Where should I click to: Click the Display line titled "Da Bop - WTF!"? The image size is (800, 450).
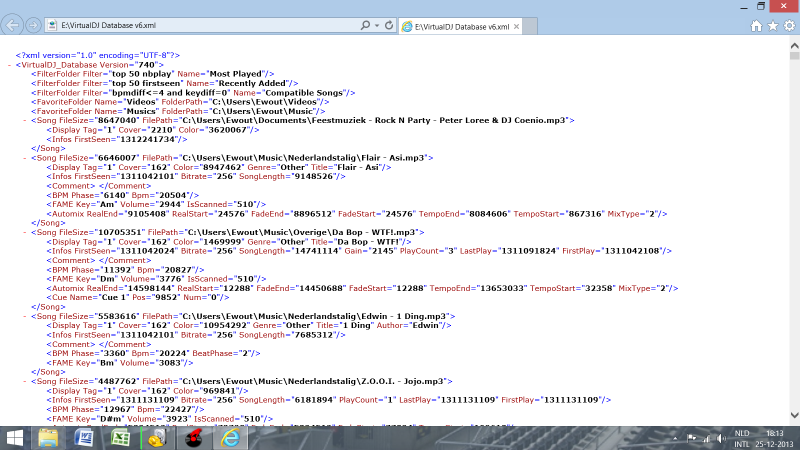229,242
